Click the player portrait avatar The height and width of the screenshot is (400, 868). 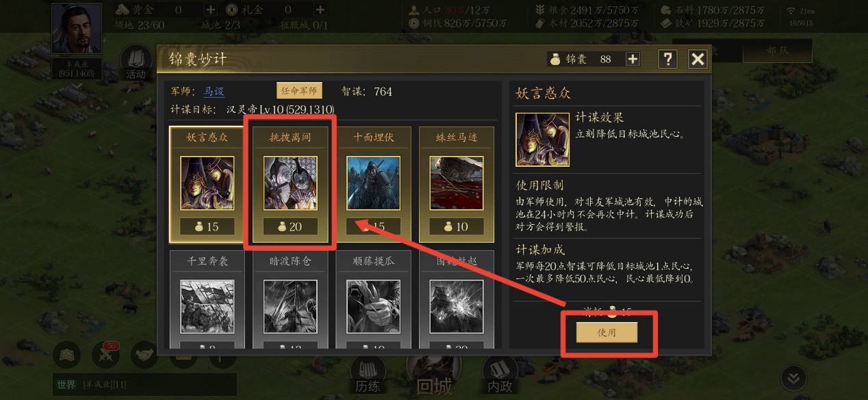point(77,29)
